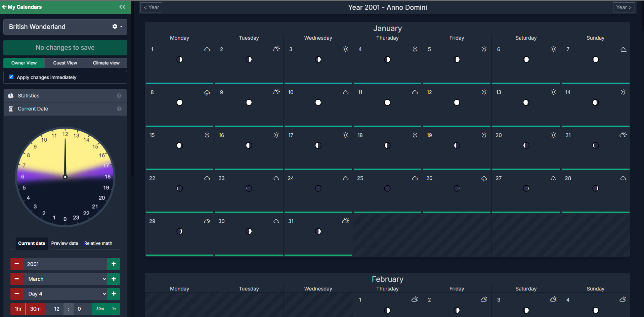Go to previous year
Image resolution: width=644 pixels, height=317 pixels.
(x=151, y=7)
